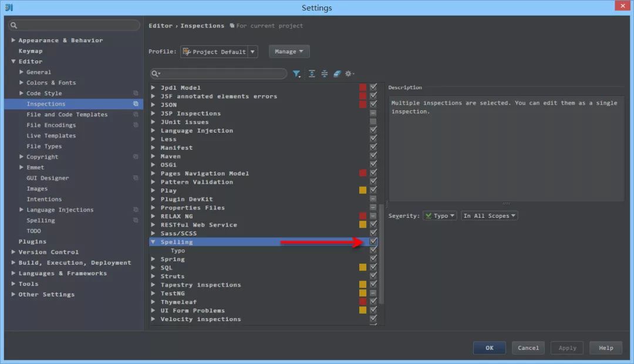Toggle the Maven inspection checkbox

click(373, 156)
